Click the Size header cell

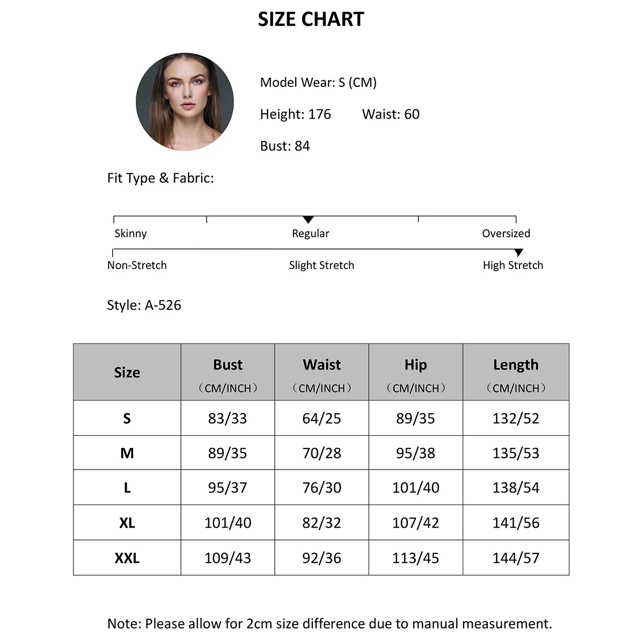[x=127, y=372]
